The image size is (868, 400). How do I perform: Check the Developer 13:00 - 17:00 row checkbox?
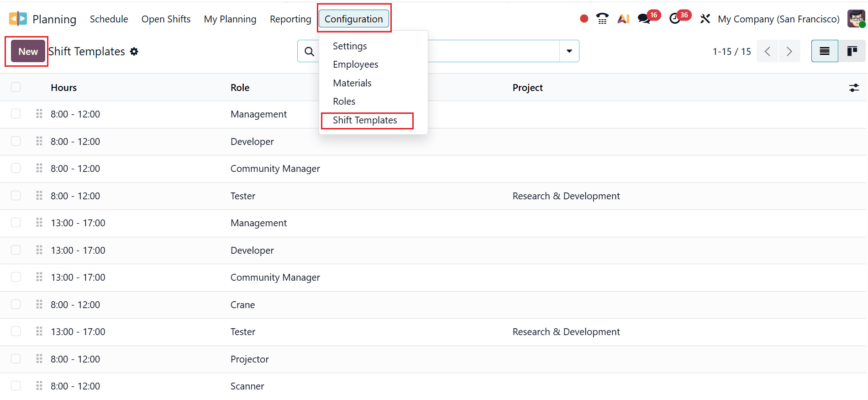16,250
